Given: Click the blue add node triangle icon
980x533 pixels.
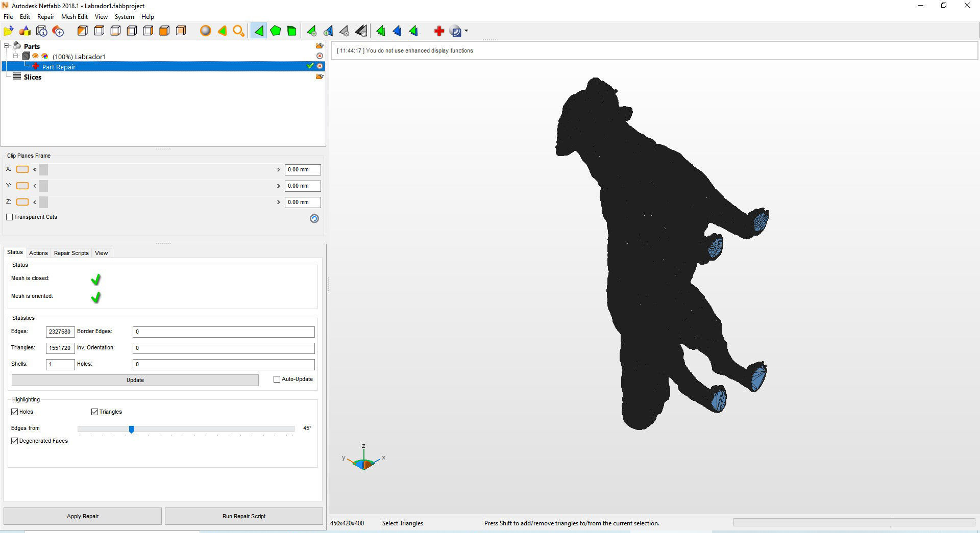Looking at the screenshot, I should [328, 31].
